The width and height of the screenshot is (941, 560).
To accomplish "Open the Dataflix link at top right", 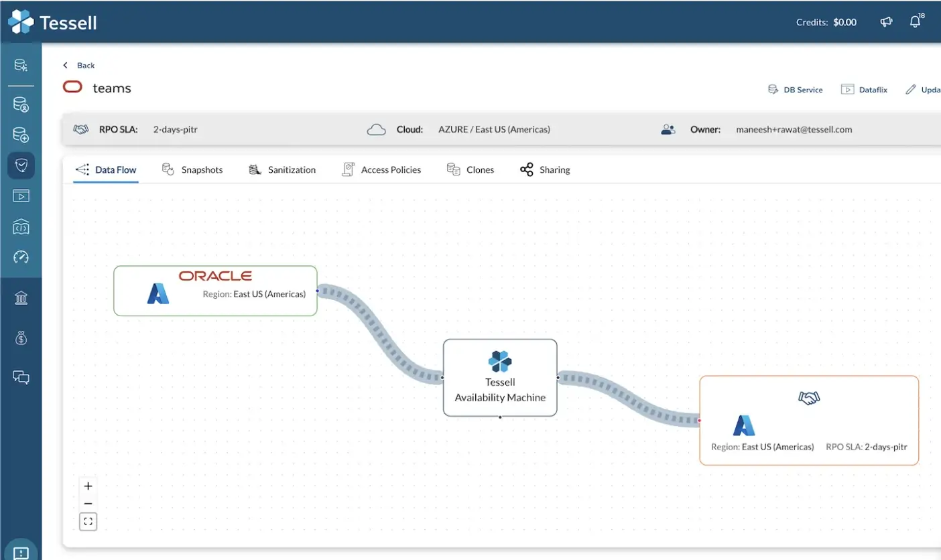I will point(864,89).
